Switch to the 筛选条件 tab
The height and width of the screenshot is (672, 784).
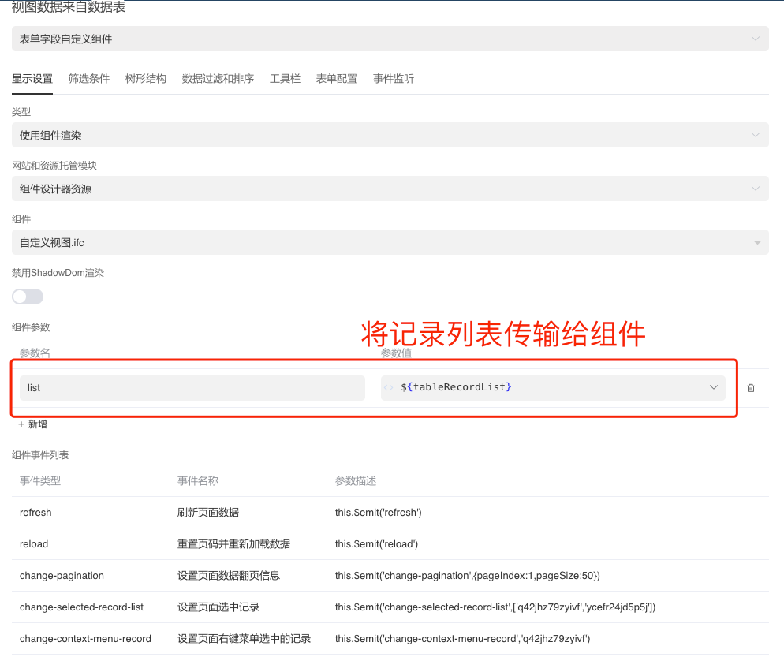pos(88,78)
